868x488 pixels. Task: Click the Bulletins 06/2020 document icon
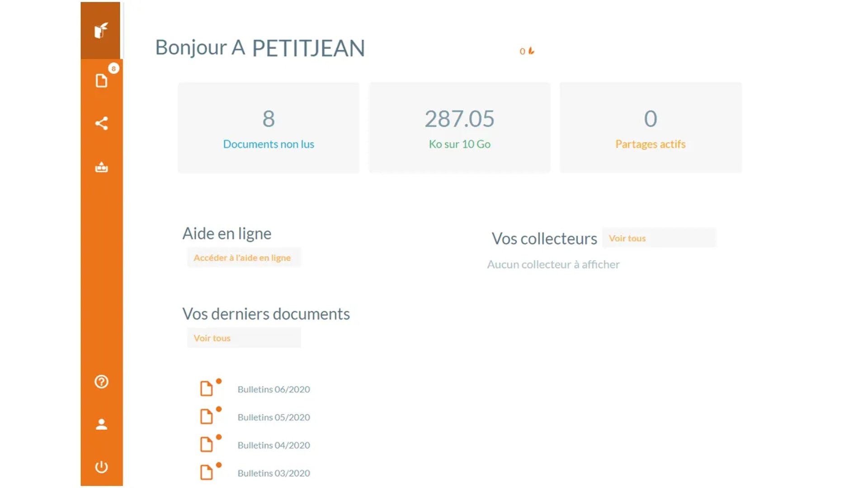point(206,389)
